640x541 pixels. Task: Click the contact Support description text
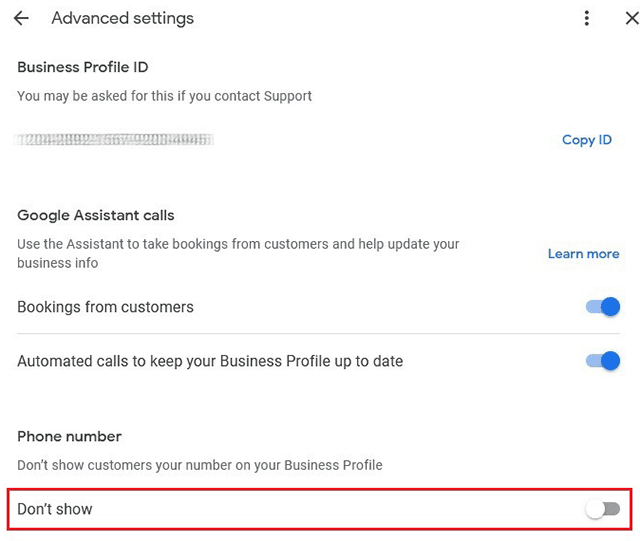(164, 96)
